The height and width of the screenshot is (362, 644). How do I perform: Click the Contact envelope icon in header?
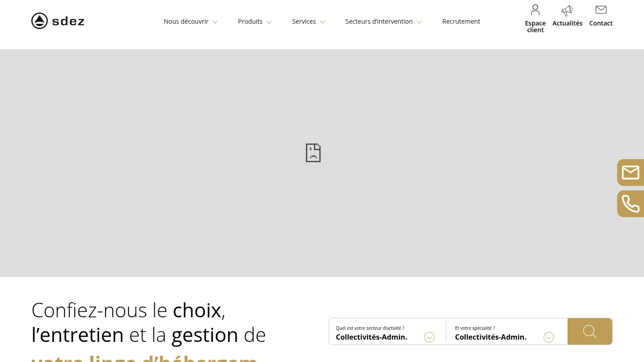(x=601, y=10)
